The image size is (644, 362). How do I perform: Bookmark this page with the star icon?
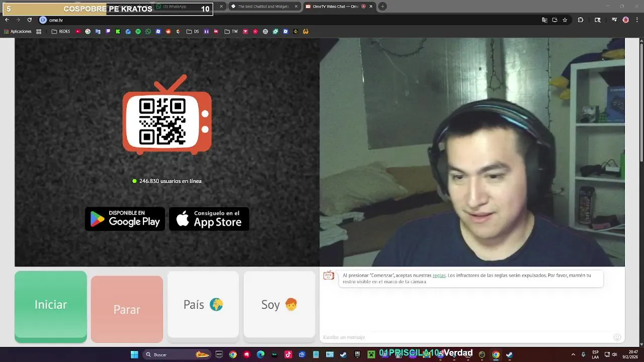pyautogui.click(x=565, y=20)
